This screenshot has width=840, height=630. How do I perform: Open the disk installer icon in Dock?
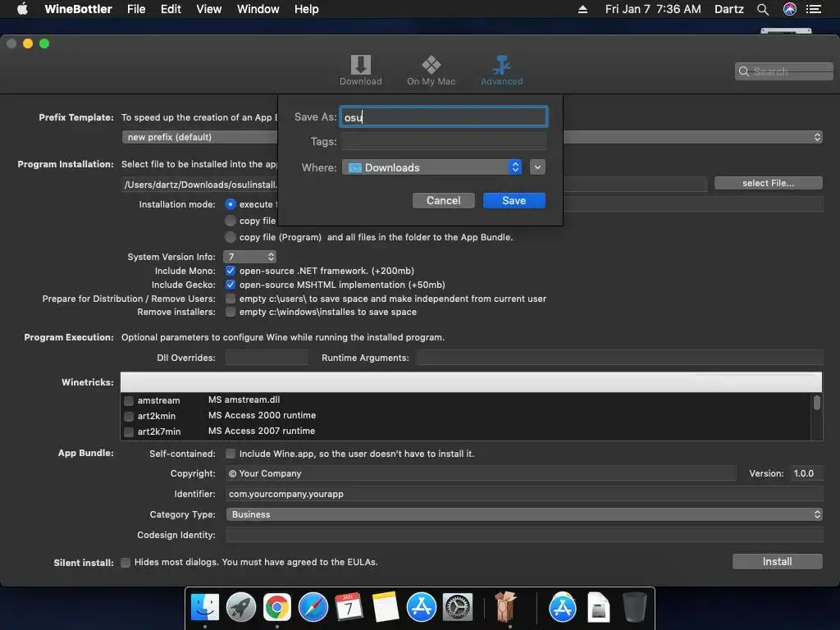click(x=598, y=607)
